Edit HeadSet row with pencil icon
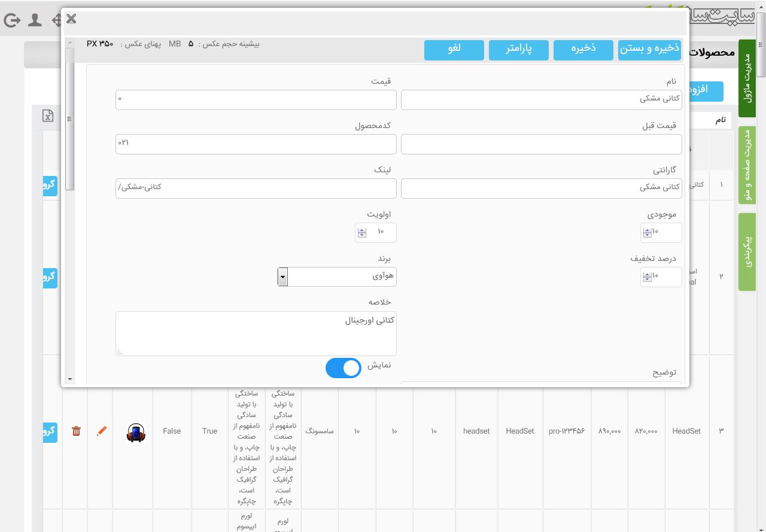 tap(102, 431)
